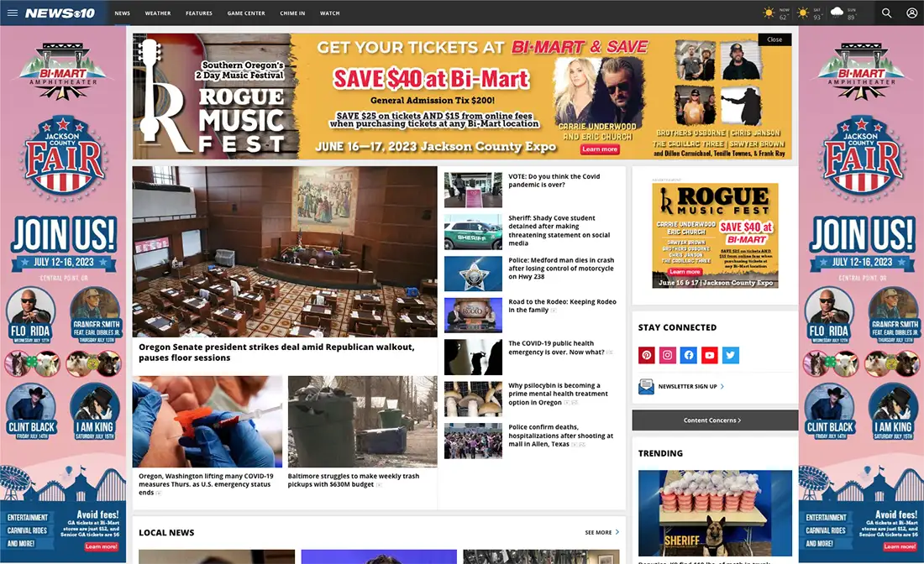Select the NEWS menu item
The height and width of the screenshot is (564, 924).
(123, 13)
